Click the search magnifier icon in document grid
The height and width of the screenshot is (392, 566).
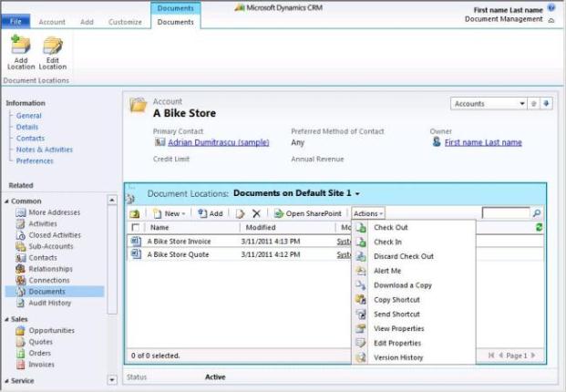[537, 213]
